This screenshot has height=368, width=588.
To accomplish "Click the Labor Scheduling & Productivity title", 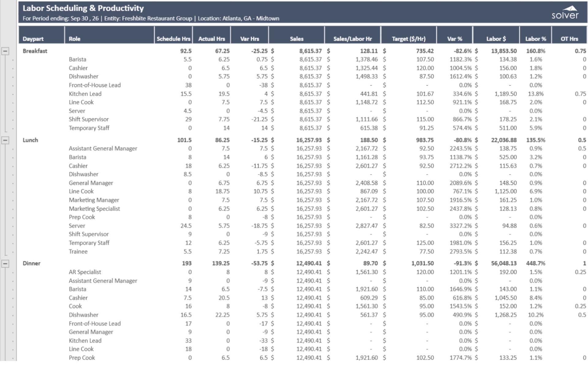I will [x=83, y=8].
